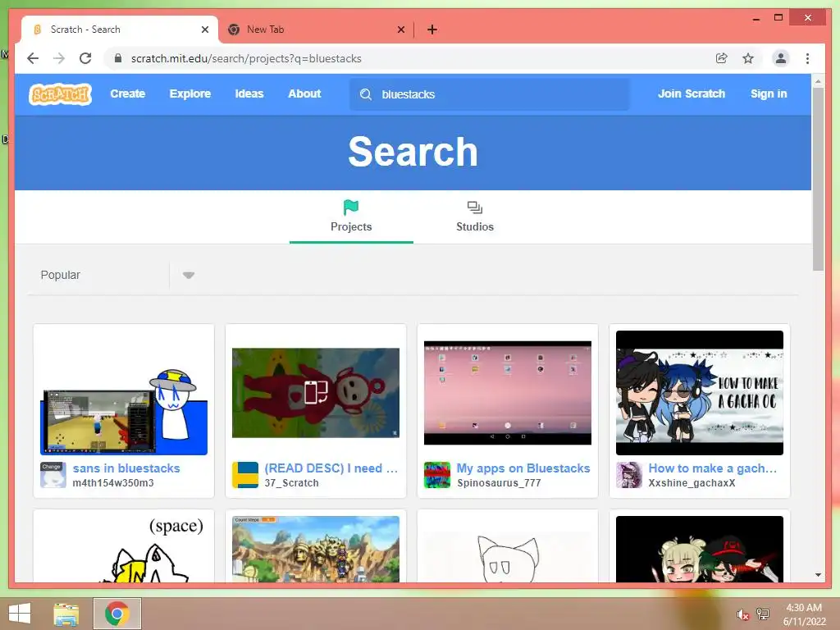The height and width of the screenshot is (630, 840).
Task: Click the scrollbar down arrow
Action: tap(818, 575)
